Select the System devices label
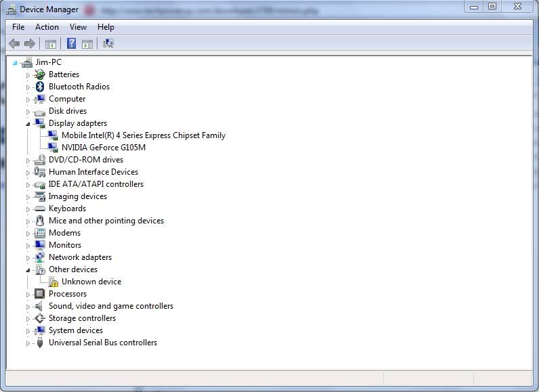The image size is (539, 392). click(76, 330)
